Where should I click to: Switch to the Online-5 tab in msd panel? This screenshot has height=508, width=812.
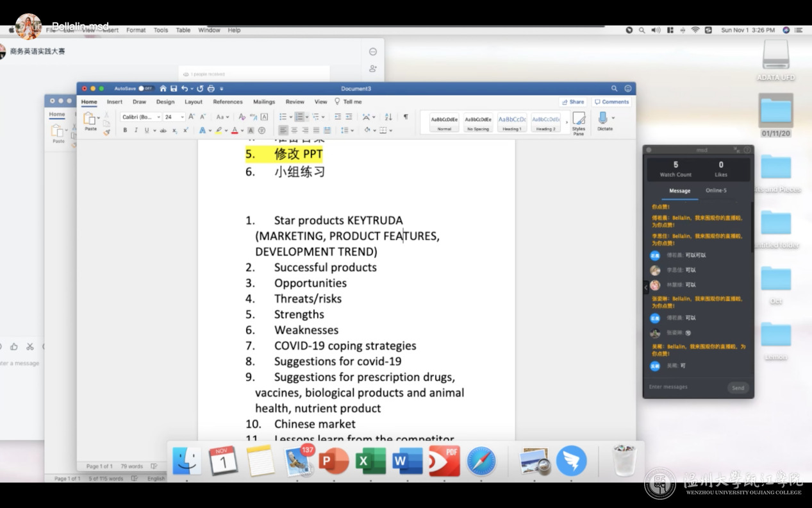716,190
